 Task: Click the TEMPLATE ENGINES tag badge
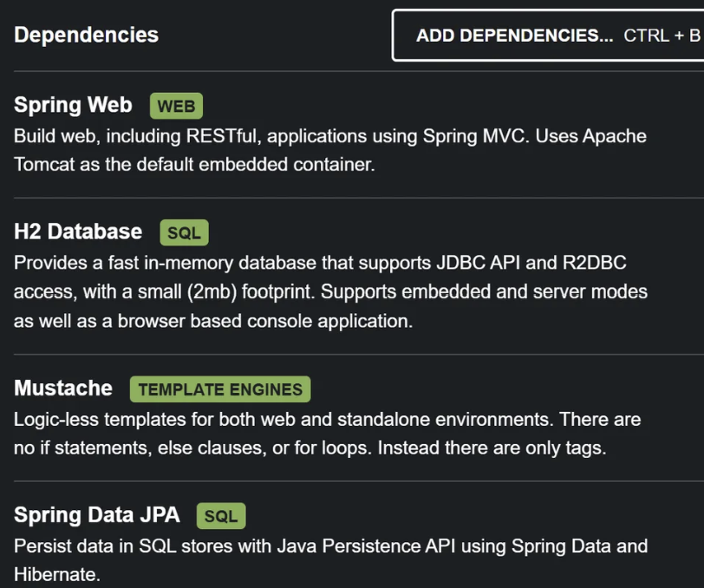pyautogui.click(x=220, y=389)
